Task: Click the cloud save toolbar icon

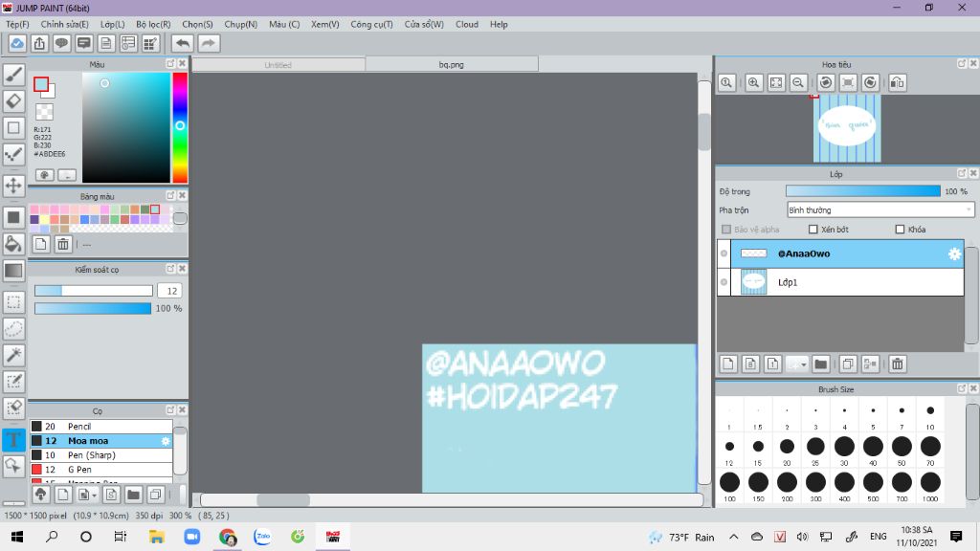Action: (x=17, y=43)
